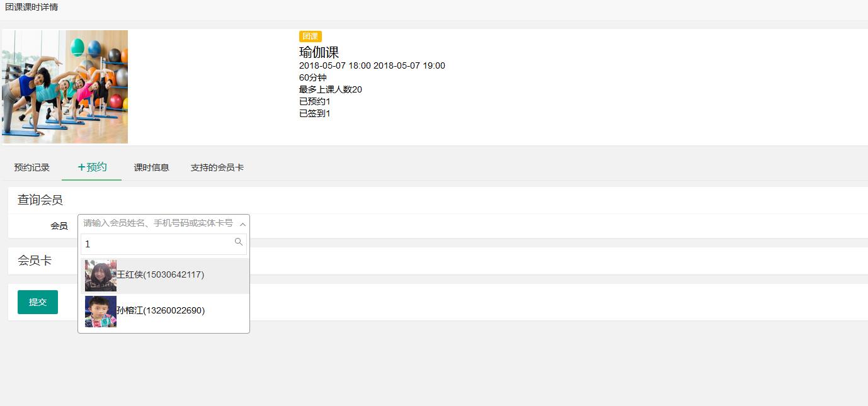
Task: Click the 查询会员 section heading
Action: point(40,200)
